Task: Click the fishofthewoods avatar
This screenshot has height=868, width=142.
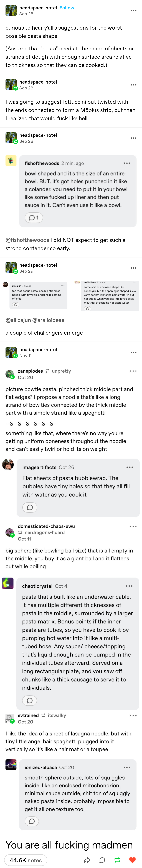Action: 11,160
